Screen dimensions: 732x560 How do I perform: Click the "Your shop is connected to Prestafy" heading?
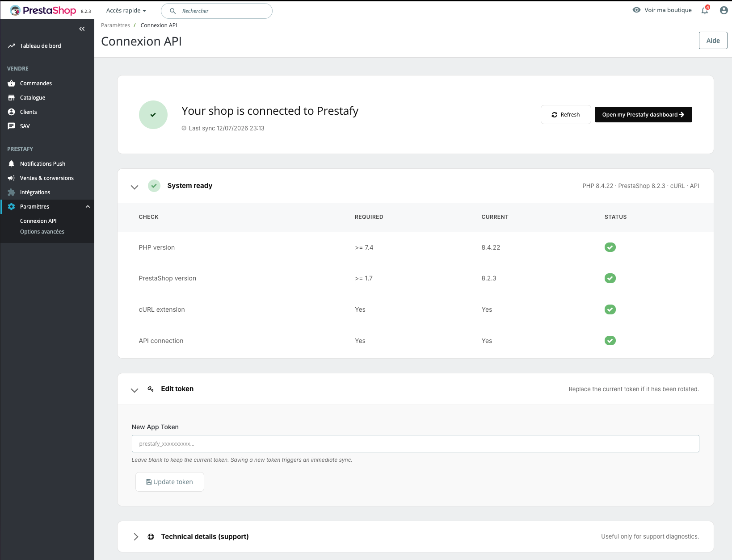[x=270, y=111]
